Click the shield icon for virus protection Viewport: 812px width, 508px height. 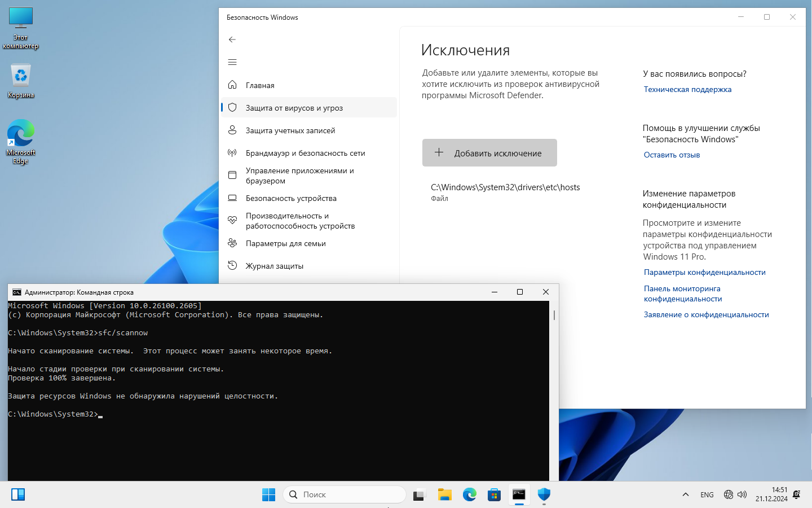tap(232, 107)
